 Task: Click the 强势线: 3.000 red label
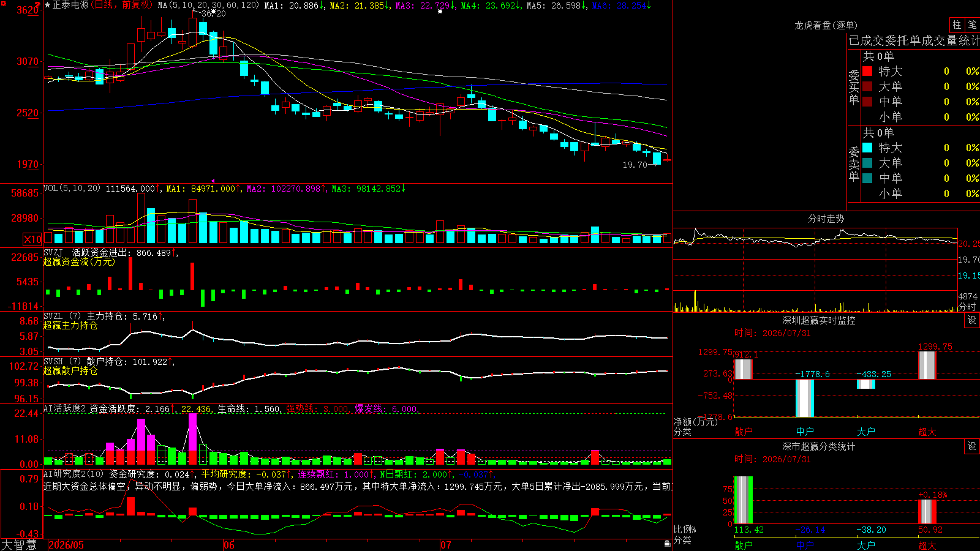[x=318, y=409]
